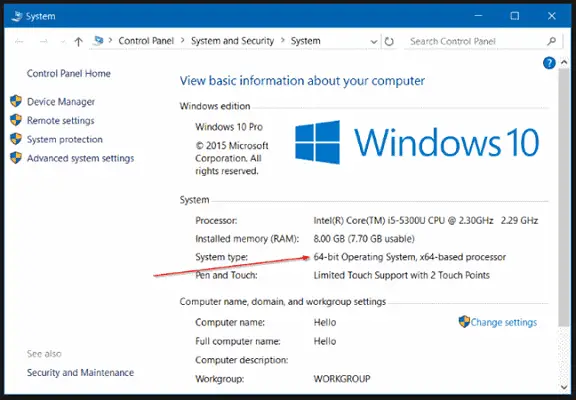
Task: Open System protection
Action: tap(65, 139)
